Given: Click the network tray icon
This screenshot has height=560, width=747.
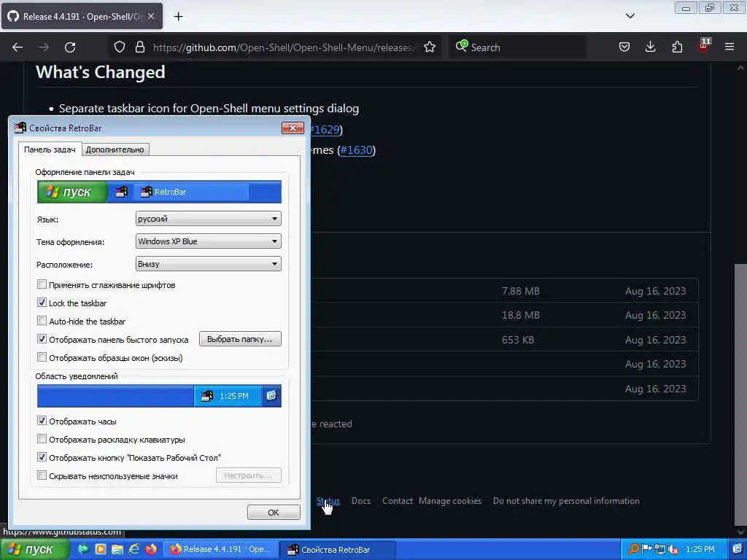Looking at the screenshot, I should (659, 550).
